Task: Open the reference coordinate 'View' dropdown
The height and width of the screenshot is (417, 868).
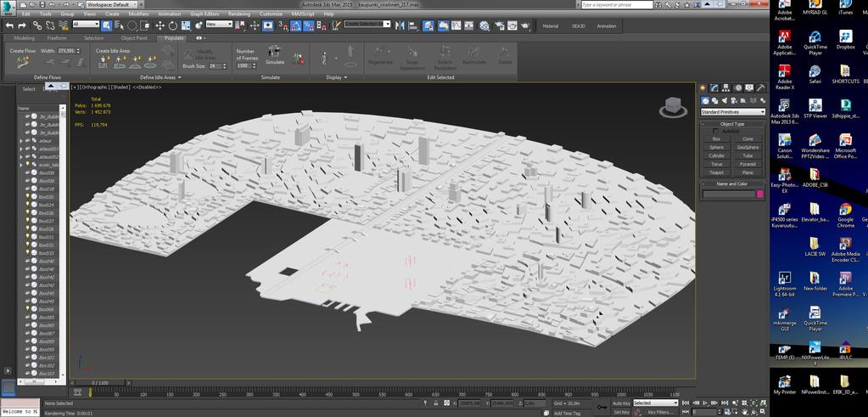Action: point(219,25)
